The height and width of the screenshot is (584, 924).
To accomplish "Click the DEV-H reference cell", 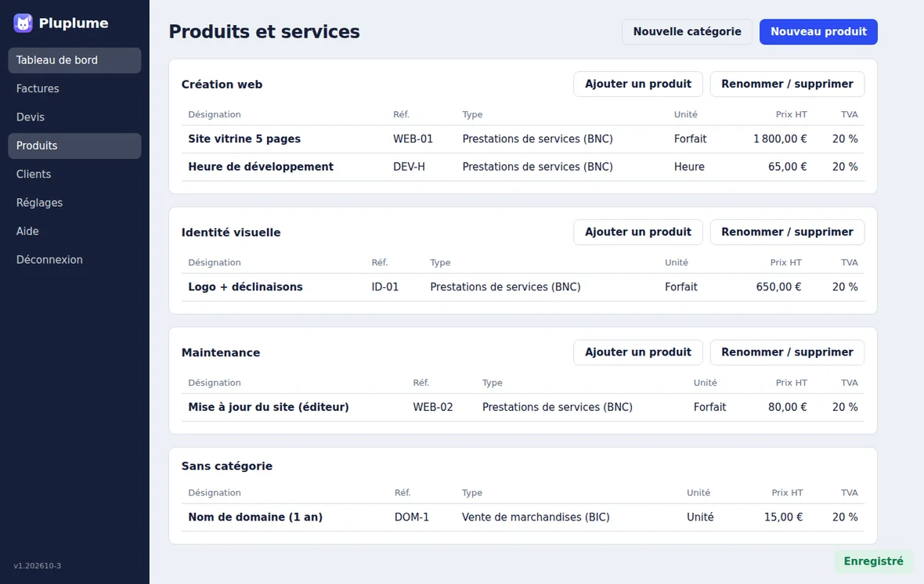I will pyautogui.click(x=409, y=167).
